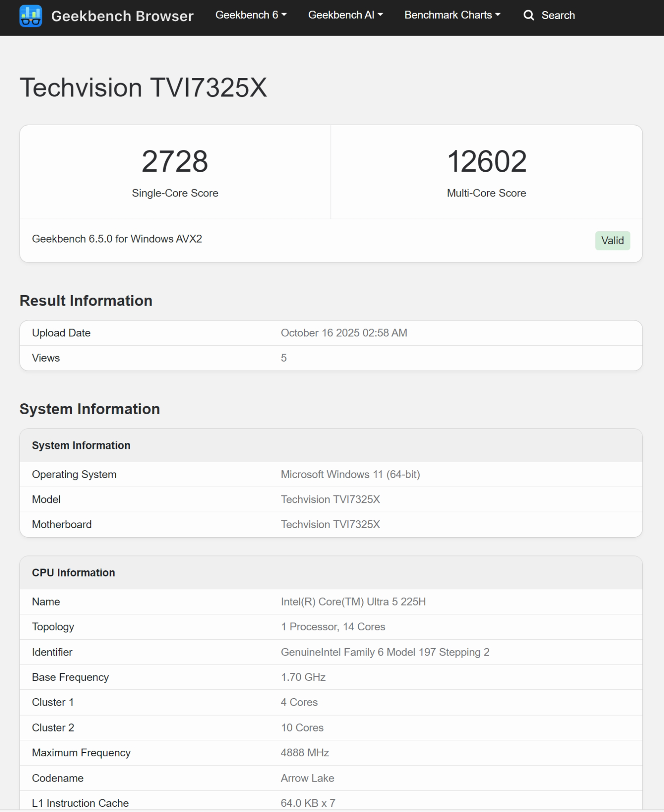The image size is (664, 812).
Task: Click the CPU Name row label
Action: click(x=46, y=602)
